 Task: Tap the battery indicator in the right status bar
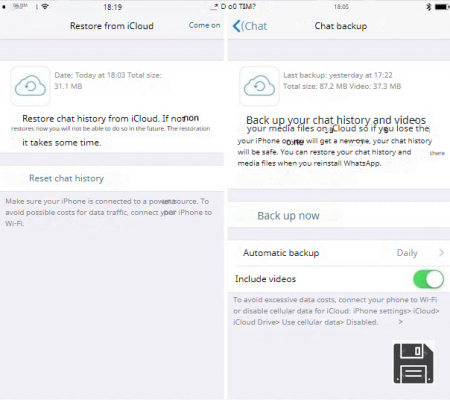tap(442, 7)
